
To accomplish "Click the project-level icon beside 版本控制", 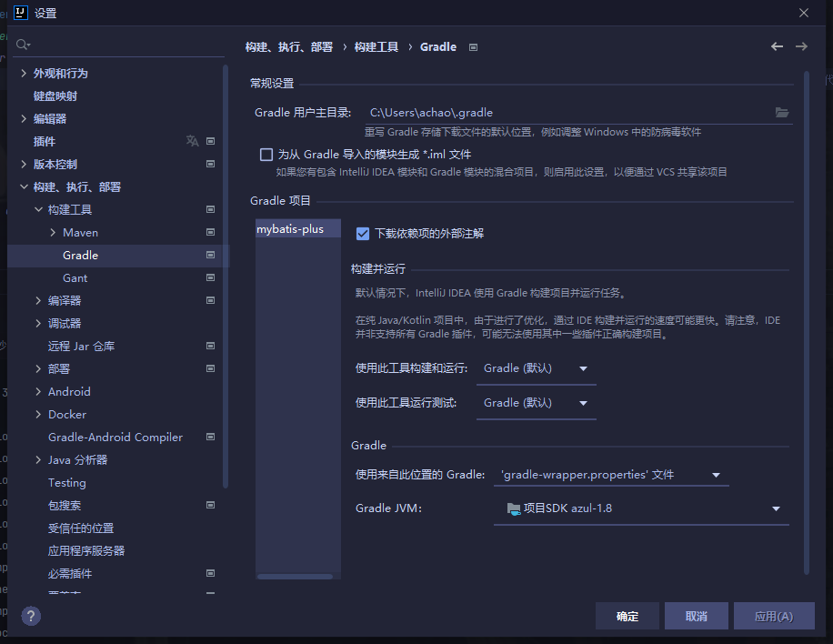I will point(210,165).
